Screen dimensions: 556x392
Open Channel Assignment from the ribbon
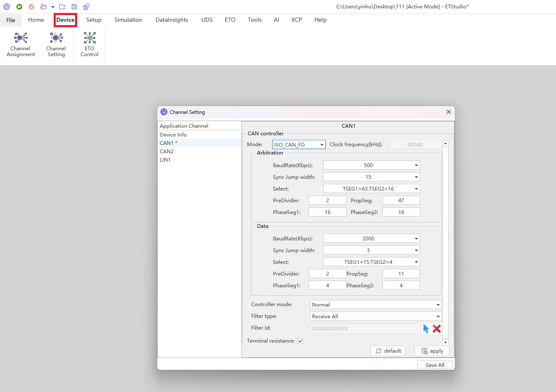[x=21, y=44]
